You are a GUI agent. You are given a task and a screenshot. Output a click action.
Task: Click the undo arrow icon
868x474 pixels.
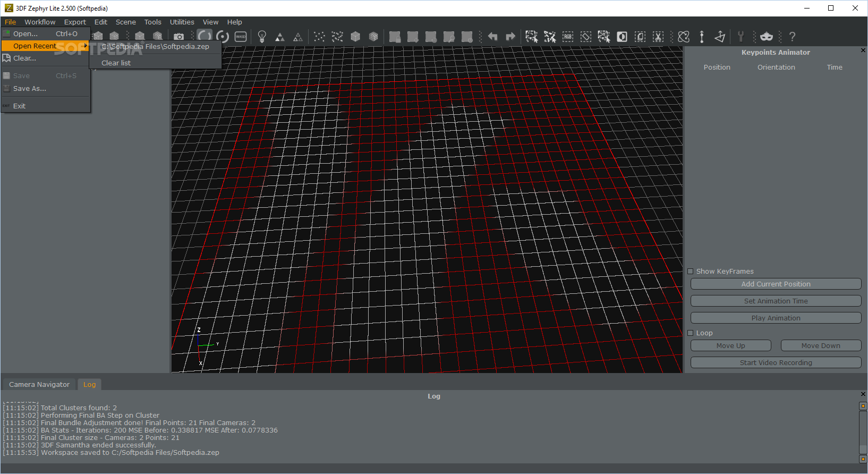point(492,37)
